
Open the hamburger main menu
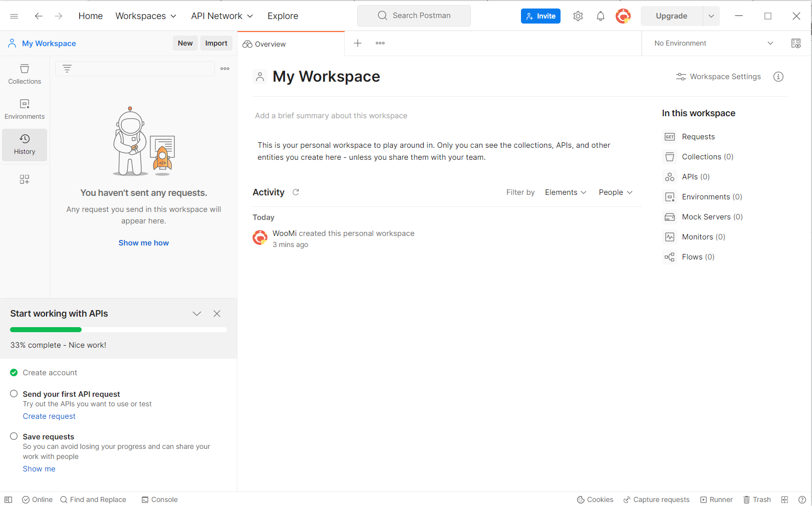click(14, 16)
